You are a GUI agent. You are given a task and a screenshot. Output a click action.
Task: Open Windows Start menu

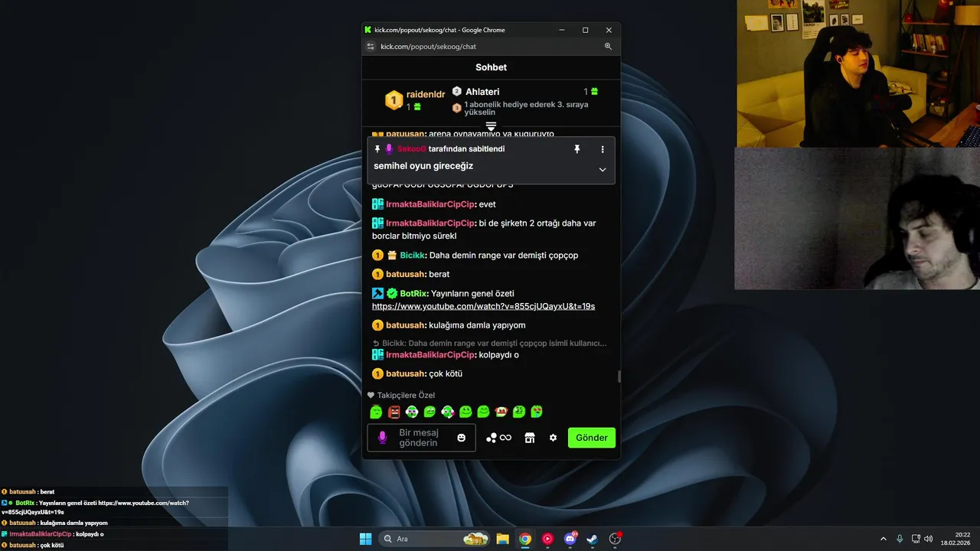[x=365, y=539]
